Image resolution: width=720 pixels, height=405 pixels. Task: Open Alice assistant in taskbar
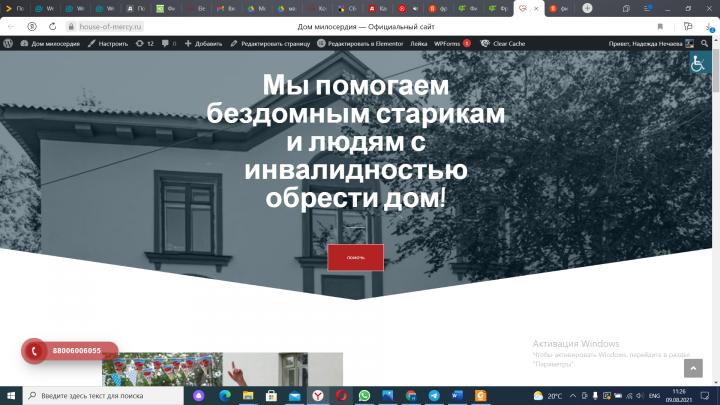tap(198, 395)
